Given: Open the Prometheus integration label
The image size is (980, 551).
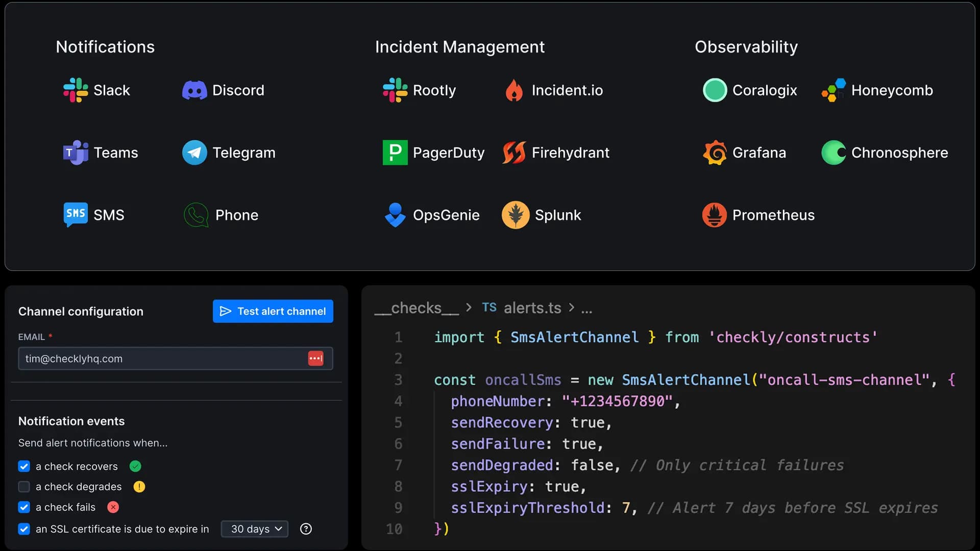Looking at the screenshot, I should click(x=773, y=215).
